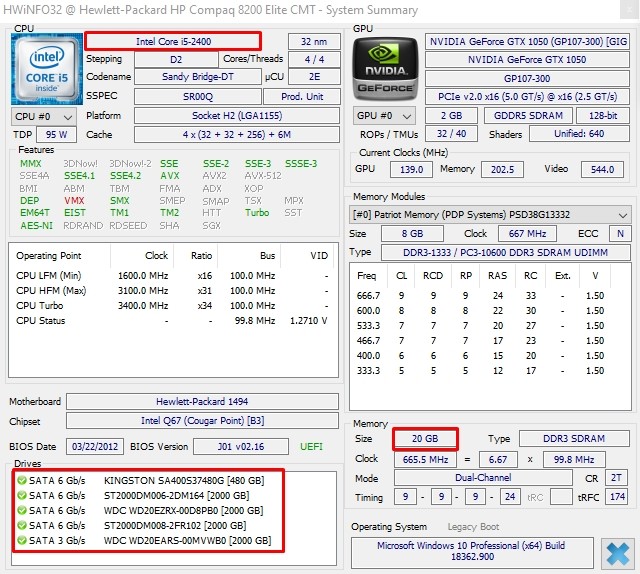The image size is (640, 574).
Task: Click the status icon for ST2000DM006-2DM164
Action: (22, 495)
